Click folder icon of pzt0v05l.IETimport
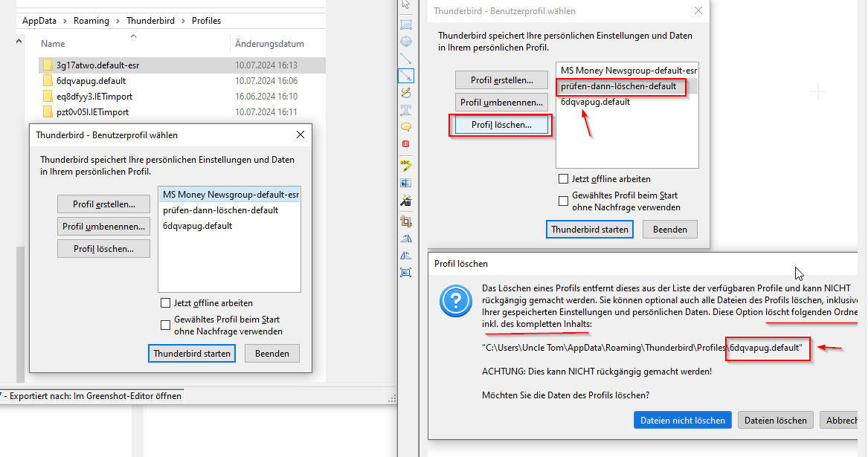868x457 pixels. [48, 111]
